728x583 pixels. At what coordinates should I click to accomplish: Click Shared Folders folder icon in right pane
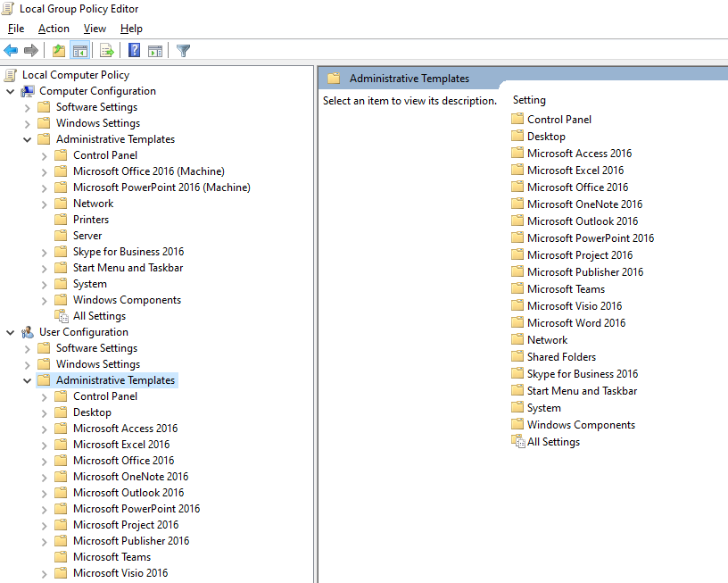[517, 356]
